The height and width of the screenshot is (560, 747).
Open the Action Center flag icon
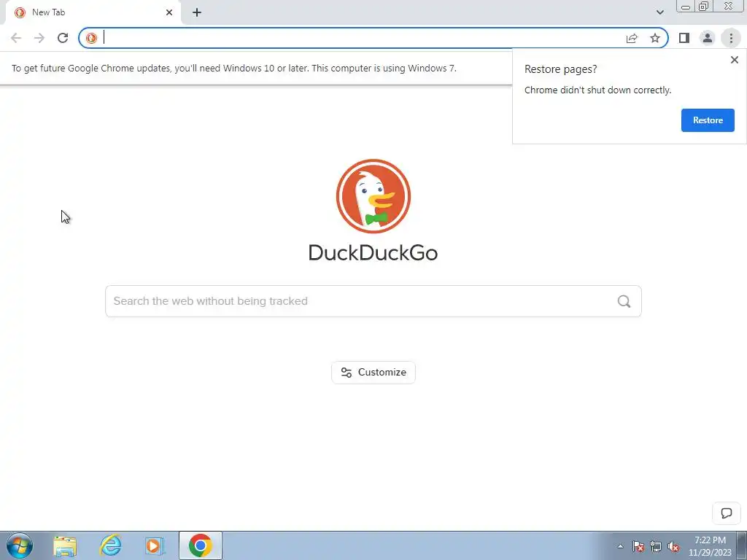(x=638, y=546)
